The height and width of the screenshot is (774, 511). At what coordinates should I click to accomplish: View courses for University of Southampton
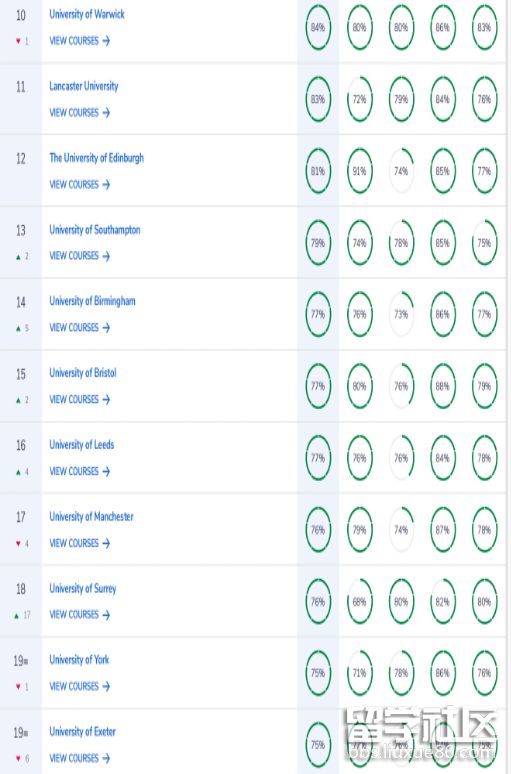pyautogui.click(x=79, y=256)
